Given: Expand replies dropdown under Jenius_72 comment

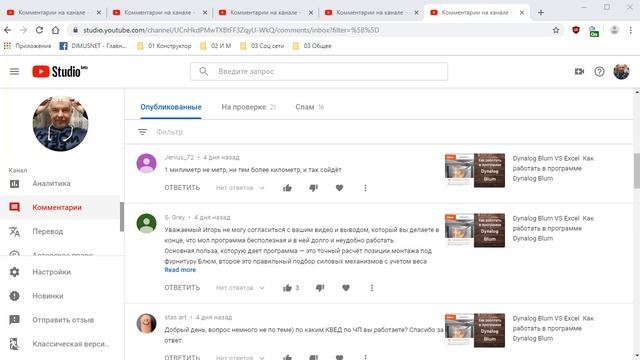Looking at the screenshot, I should pyautogui.click(x=240, y=188).
